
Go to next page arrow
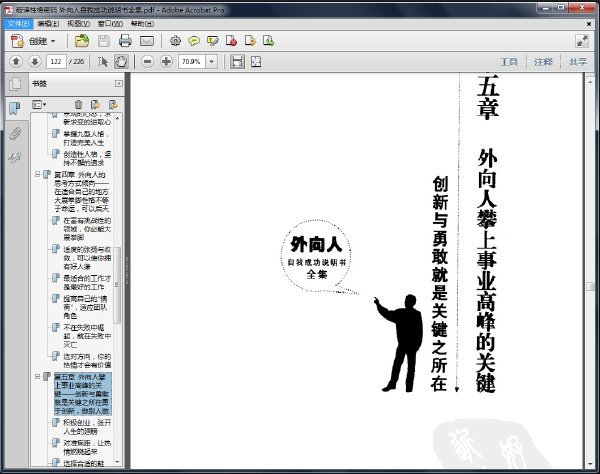pyautogui.click(x=35, y=62)
